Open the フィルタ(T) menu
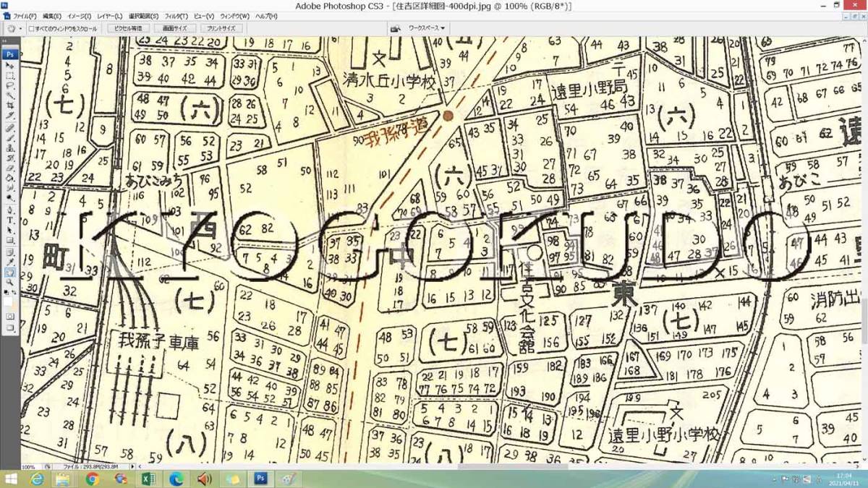Viewport: 868px width, 488px height. pyautogui.click(x=176, y=16)
